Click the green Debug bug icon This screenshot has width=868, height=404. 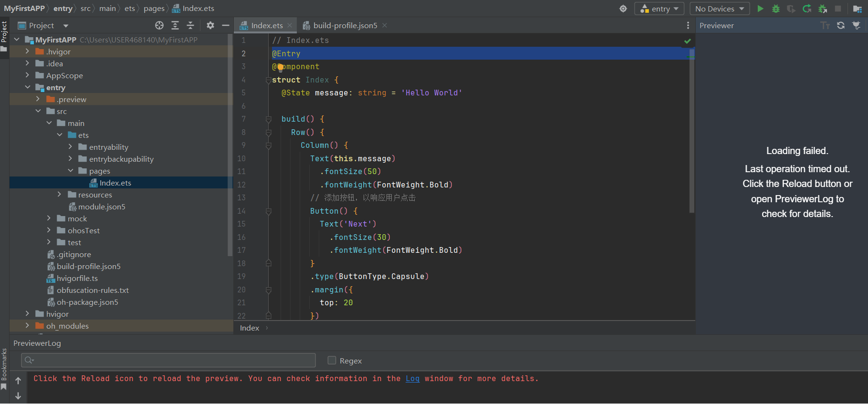pyautogui.click(x=776, y=9)
